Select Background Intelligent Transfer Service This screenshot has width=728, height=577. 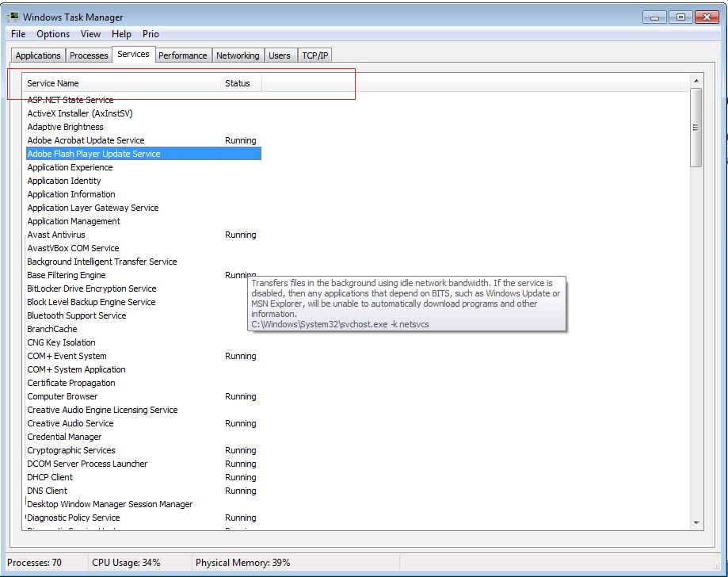(x=143, y=262)
